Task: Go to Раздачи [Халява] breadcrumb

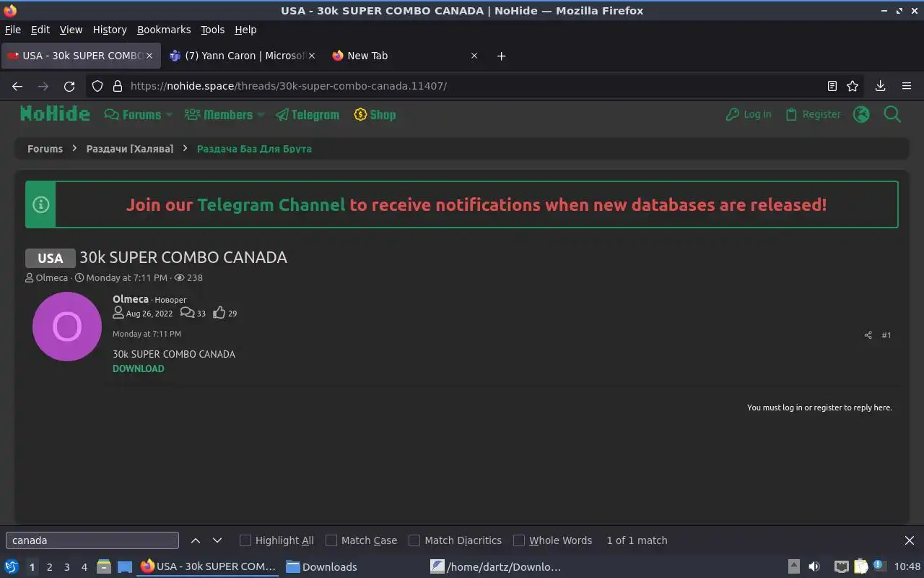Action: [130, 149]
